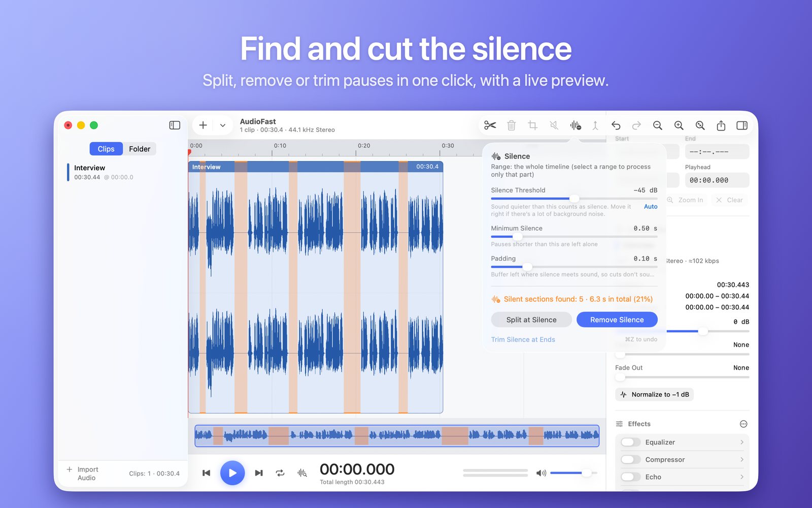Zoom out of the timeline

(658, 125)
